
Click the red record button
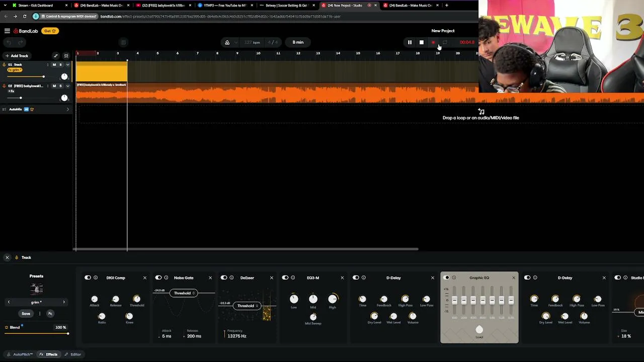click(x=433, y=42)
